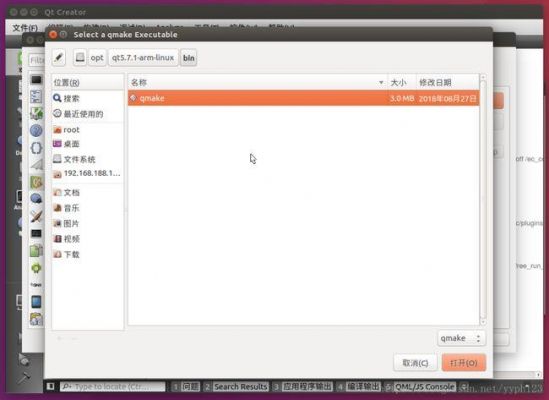
Task: Select C++ braces category in Options
Action: coord(36,148)
